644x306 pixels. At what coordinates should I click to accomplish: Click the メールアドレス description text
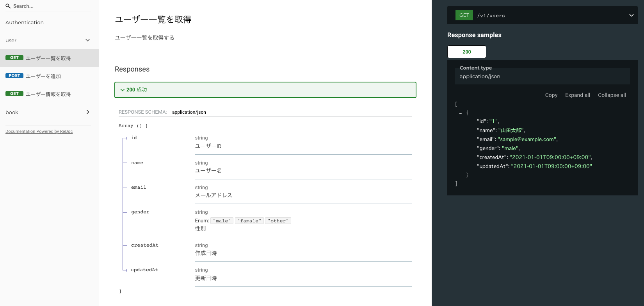pos(213,195)
